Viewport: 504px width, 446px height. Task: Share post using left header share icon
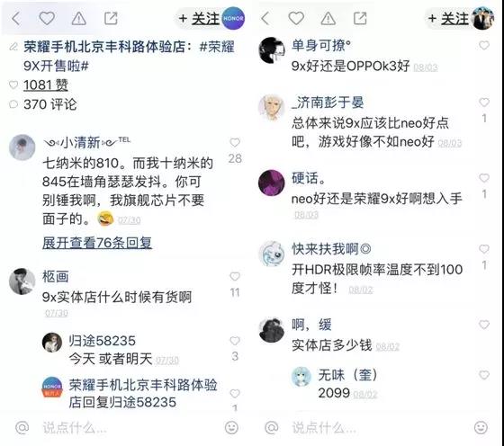111,18
